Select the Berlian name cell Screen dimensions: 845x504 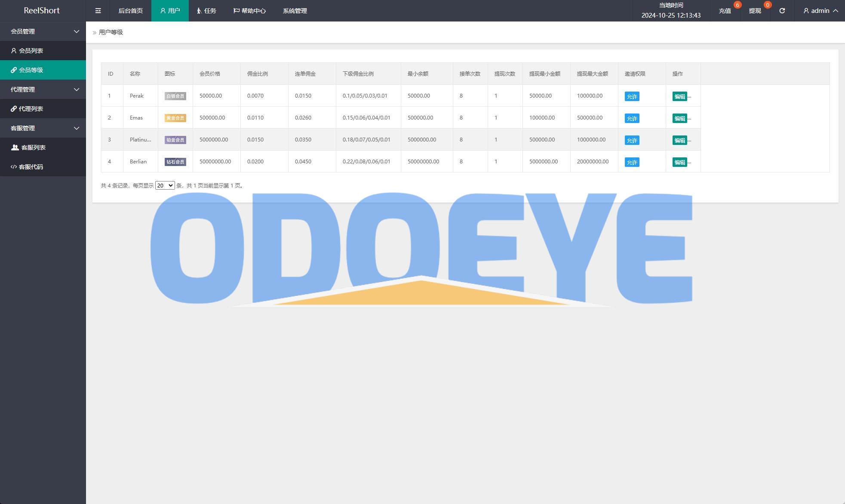click(141, 161)
